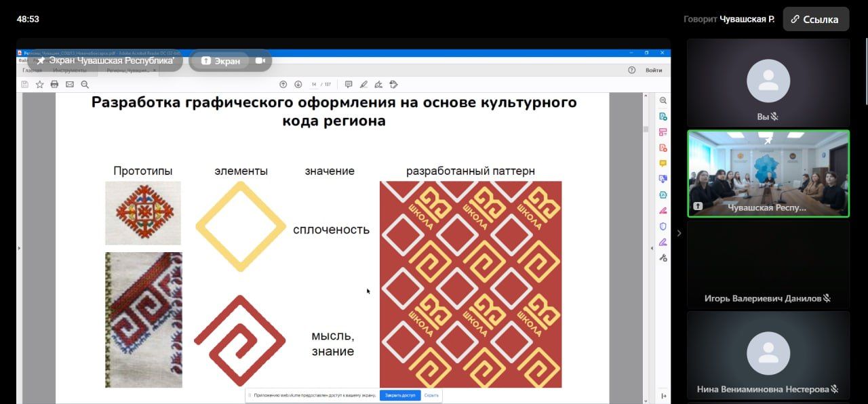
Task: Click scroll-up arrow of Acrobat scrollbar
Action: [x=646, y=96]
